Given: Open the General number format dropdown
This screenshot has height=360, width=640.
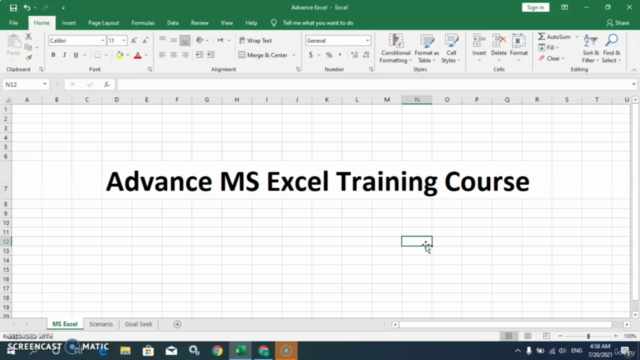Looking at the screenshot, I should (367, 40).
